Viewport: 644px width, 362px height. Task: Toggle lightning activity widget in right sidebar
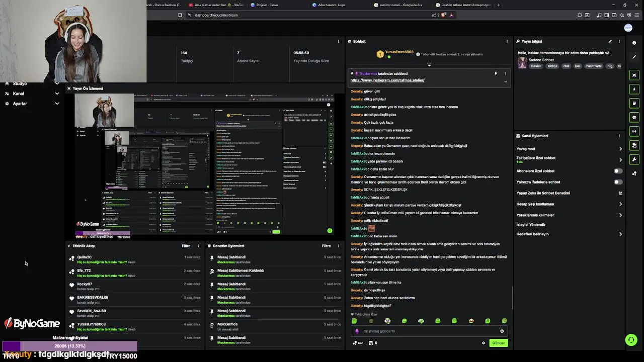634,89
